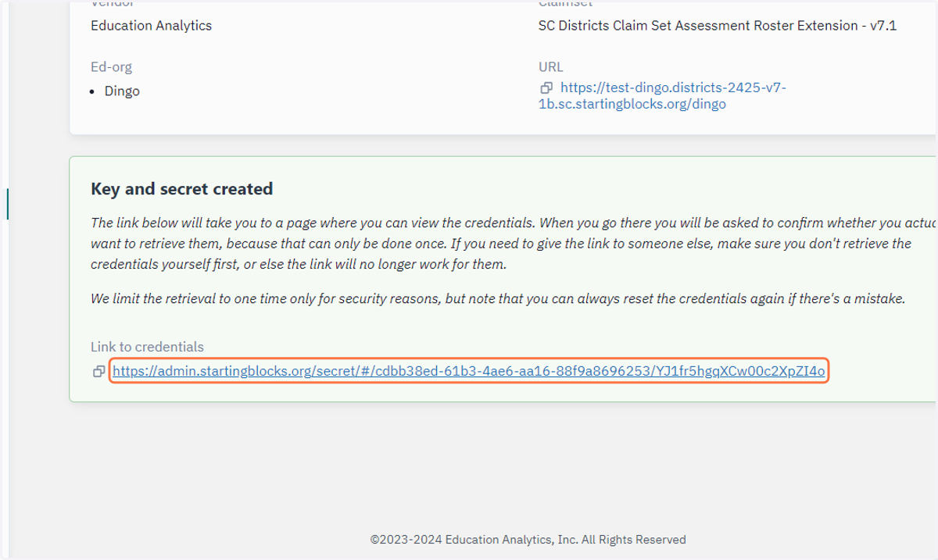The image size is (938, 560).
Task: Click the 'SC Districts Claim Set Assessment Roster Extension' claimset value
Action: click(718, 26)
